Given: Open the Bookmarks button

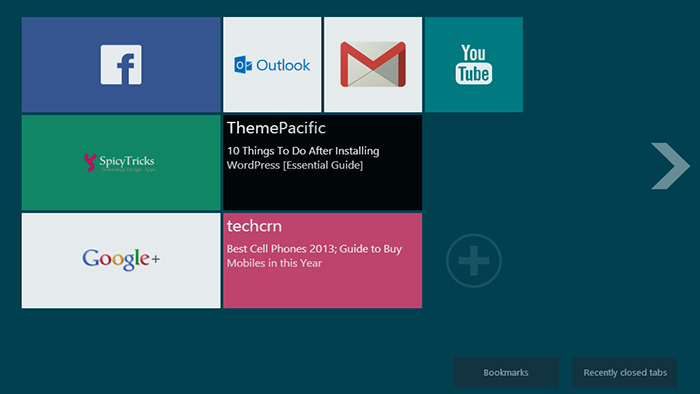Looking at the screenshot, I should tap(506, 372).
